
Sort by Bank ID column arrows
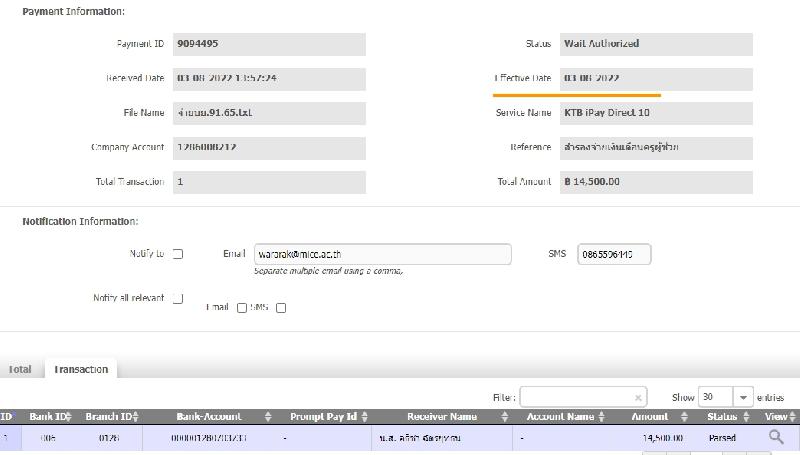pos(76,417)
